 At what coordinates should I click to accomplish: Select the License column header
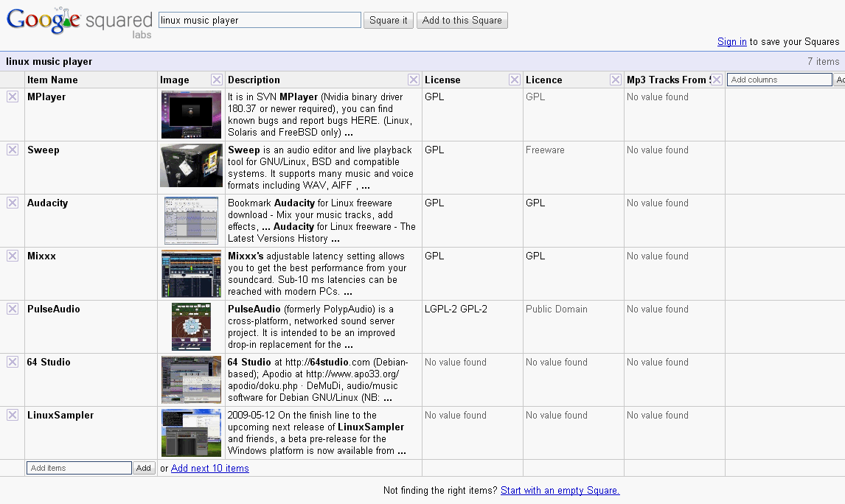click(x=442, y=80)
